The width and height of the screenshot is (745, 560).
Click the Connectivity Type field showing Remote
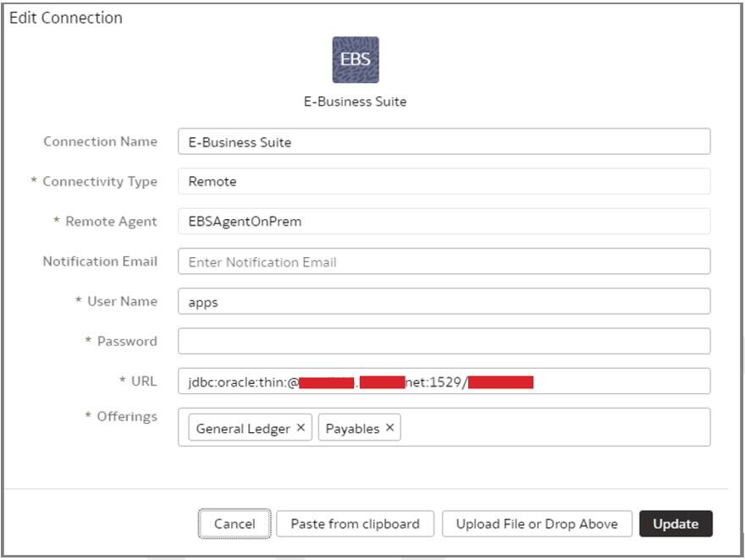pyautogui.click(x=444, y=181)
